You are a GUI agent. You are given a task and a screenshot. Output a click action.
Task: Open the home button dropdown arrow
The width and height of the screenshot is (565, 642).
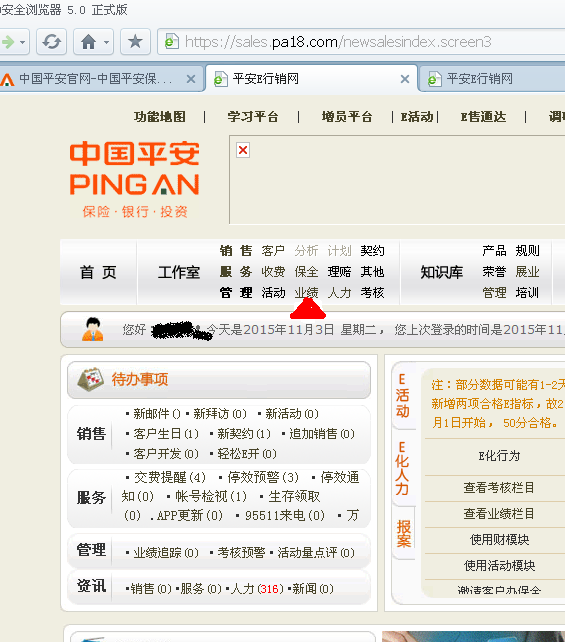coord(106,42)
